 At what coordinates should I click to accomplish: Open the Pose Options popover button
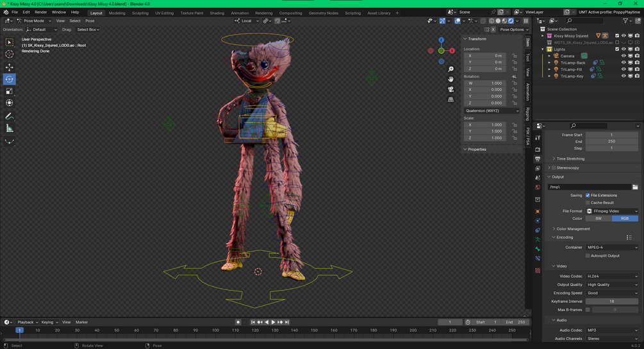click(x=514, y=30)
